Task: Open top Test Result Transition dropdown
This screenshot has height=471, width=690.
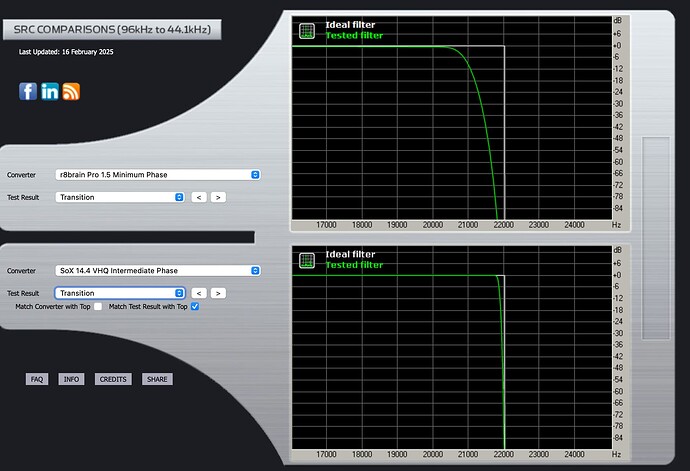Action: coord(120,197)
